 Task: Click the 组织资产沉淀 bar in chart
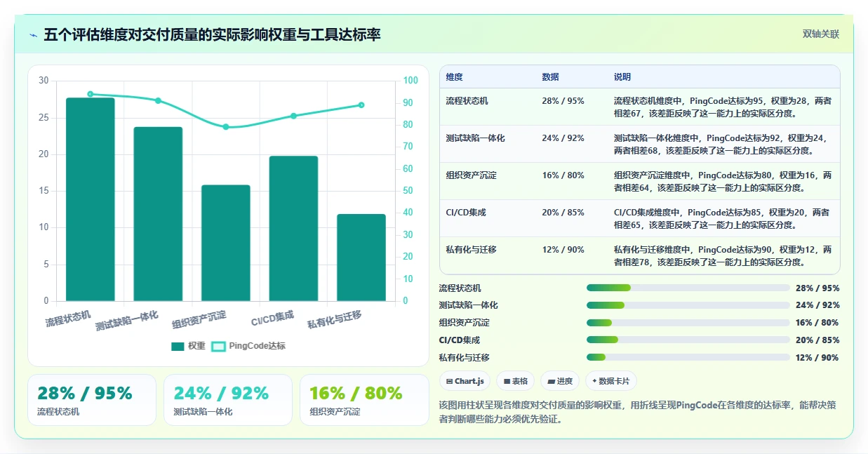pos(226,243)
